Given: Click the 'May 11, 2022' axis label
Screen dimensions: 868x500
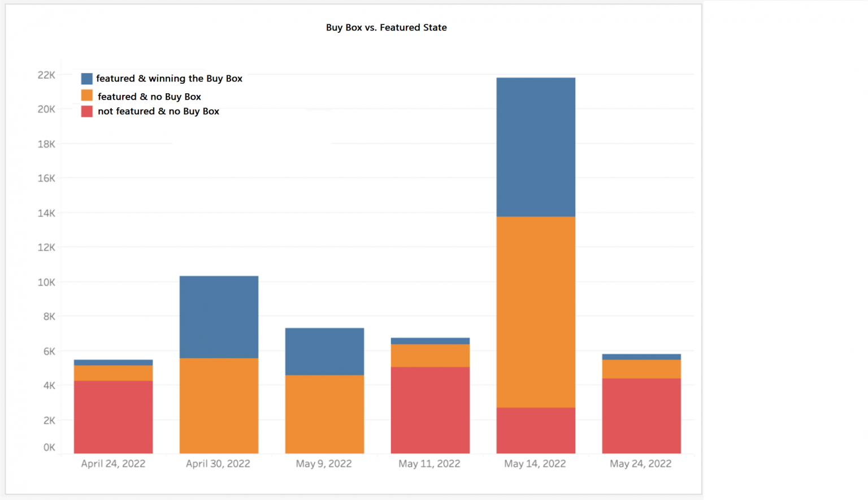Looking at the screenshot, I should [429, 464].
